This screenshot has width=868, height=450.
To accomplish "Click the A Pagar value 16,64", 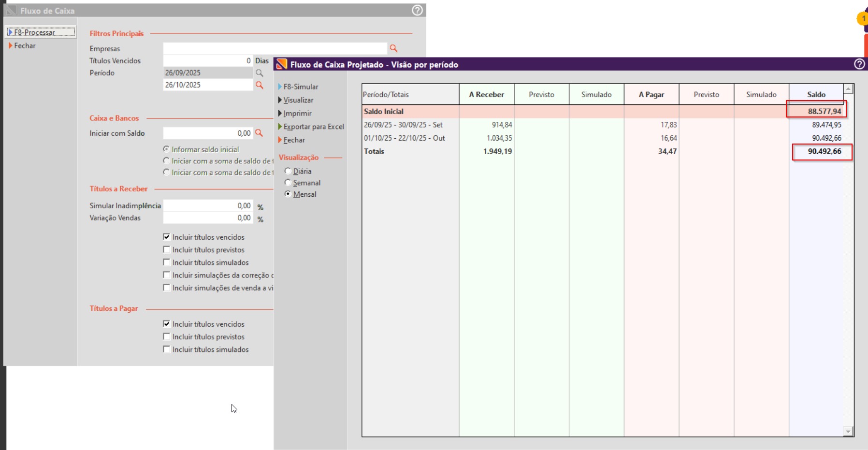I will tap(669, 138).
